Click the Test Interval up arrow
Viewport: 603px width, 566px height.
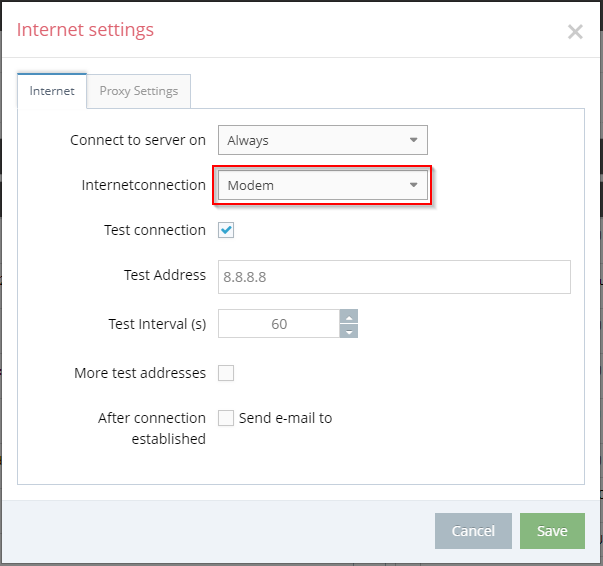pos(349,317)
